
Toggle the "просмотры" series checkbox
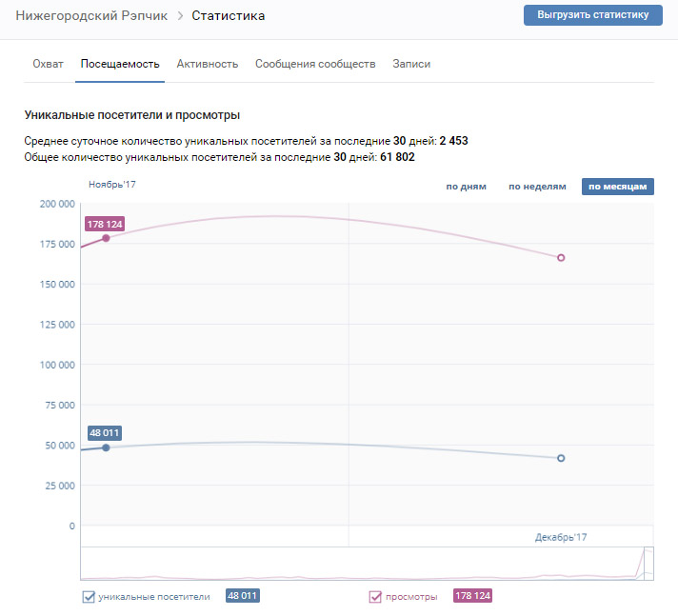tap(374, 597)
